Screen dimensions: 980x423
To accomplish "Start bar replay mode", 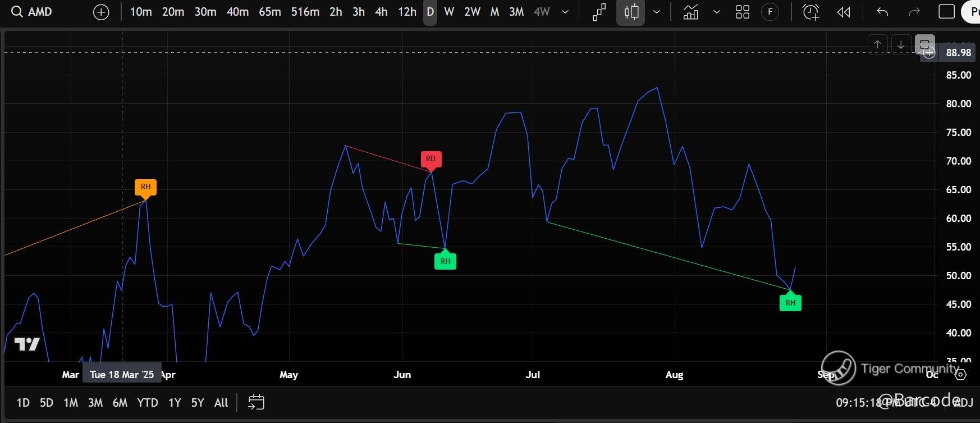I will point(844,12).
